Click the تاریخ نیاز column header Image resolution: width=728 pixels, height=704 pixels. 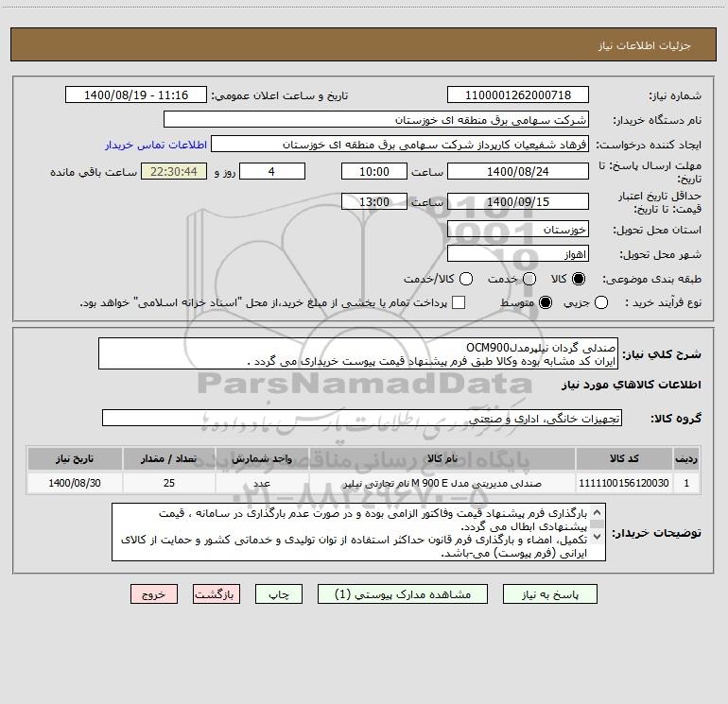[x=75, y=458]
